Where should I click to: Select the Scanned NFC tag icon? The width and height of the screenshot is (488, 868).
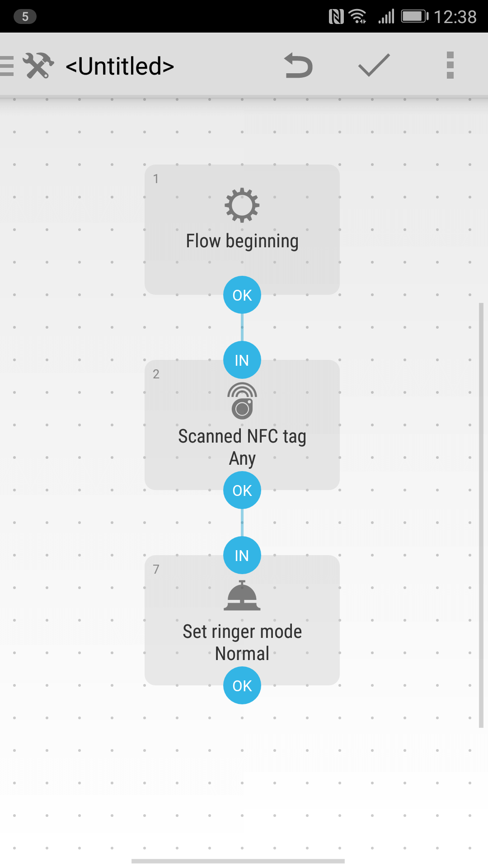[x=242, y=401]
